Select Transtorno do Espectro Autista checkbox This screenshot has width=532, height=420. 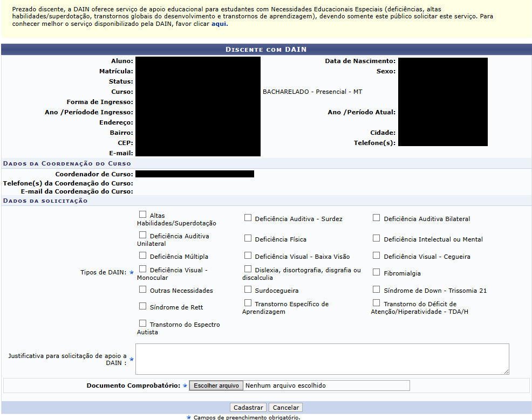[x=142, y=323]
